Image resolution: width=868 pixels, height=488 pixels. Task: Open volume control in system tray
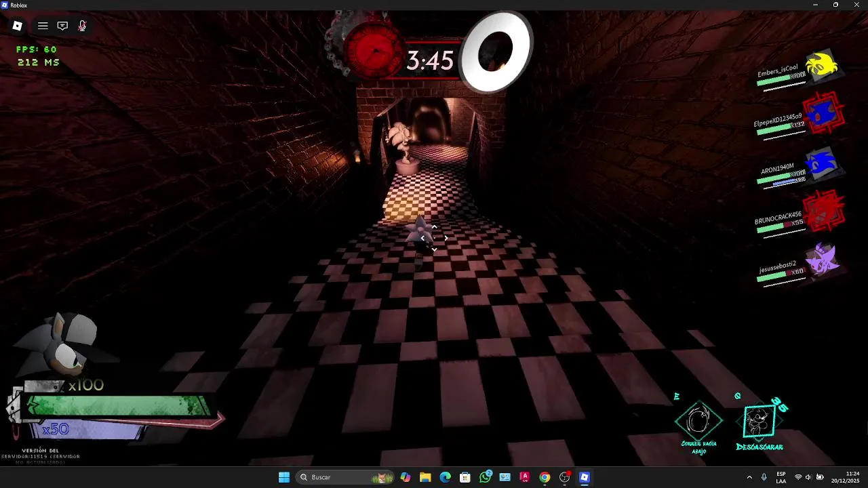[x=808, y=477]
